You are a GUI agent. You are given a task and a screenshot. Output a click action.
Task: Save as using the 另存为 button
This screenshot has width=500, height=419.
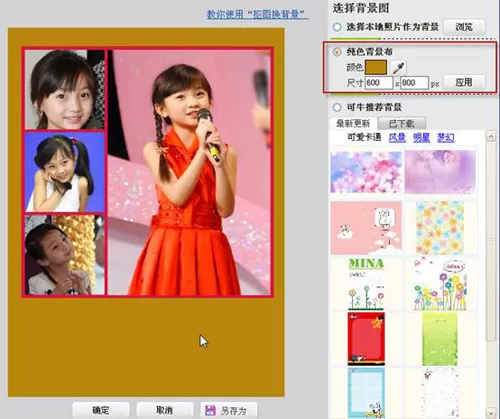coord(229,410)
